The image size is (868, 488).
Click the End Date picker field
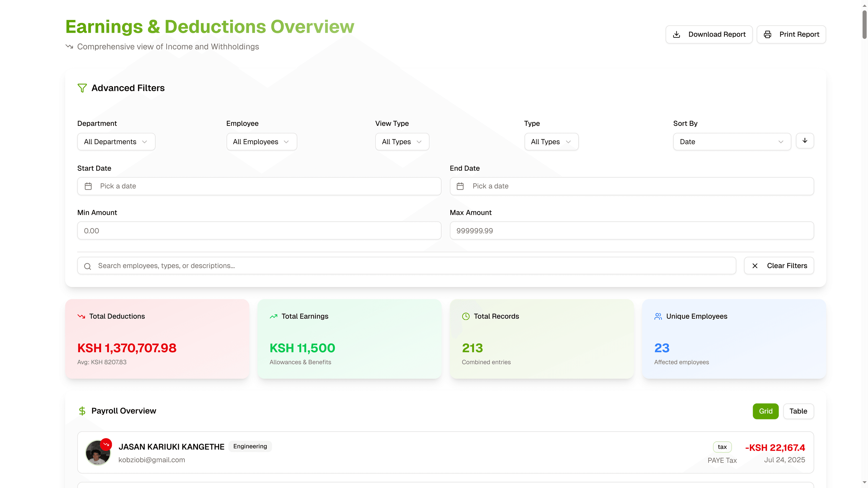point(632,186)
